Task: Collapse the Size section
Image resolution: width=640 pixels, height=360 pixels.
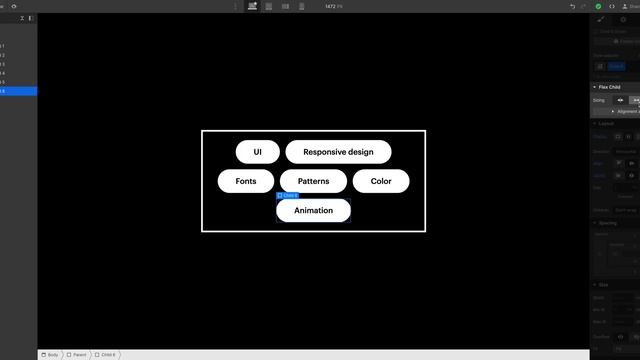Action: (595, 285)
